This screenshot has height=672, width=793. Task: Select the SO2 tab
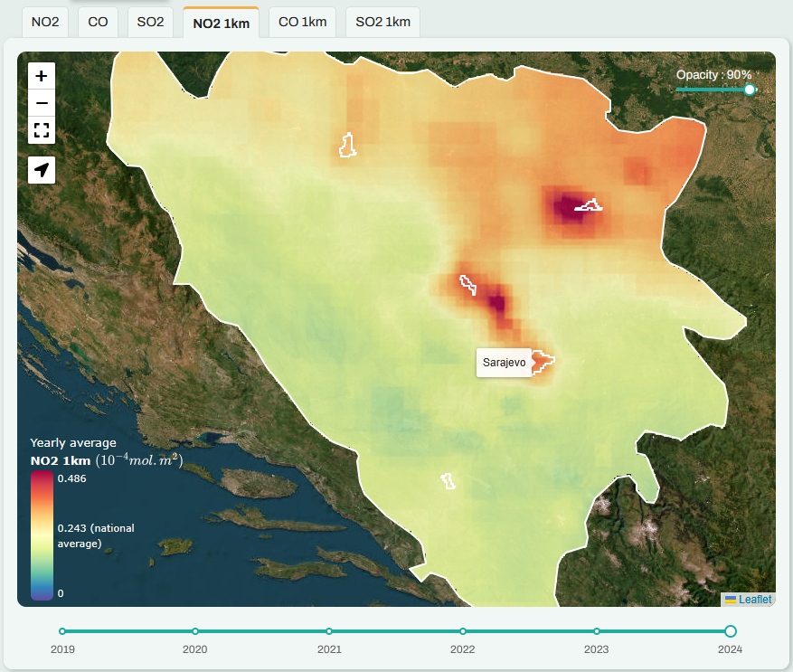click(149, 21)
